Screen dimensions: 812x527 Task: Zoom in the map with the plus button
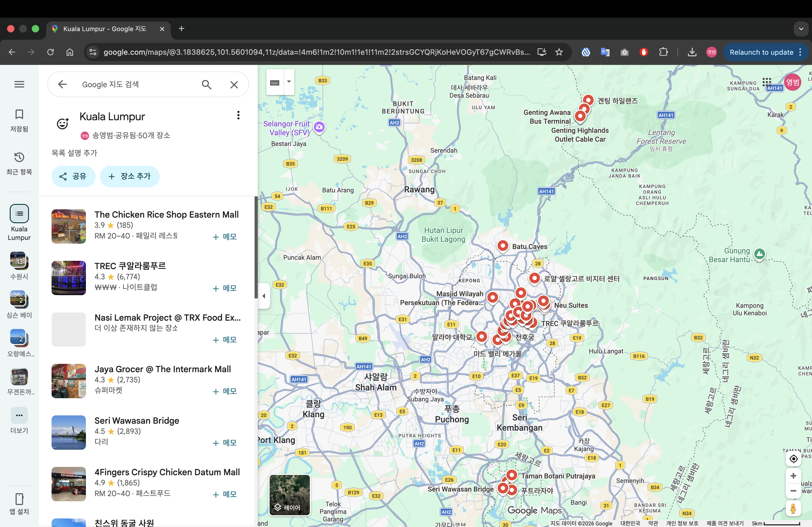tap(793, 475)
